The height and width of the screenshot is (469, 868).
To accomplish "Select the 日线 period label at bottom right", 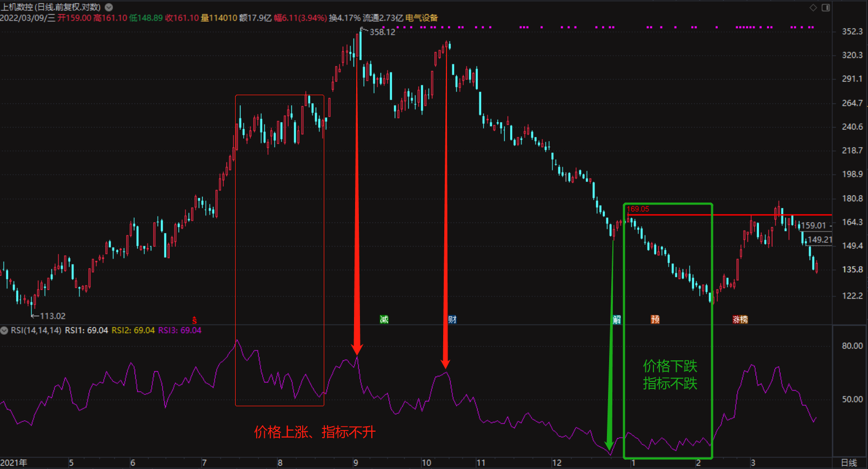I will click(849, 463).
